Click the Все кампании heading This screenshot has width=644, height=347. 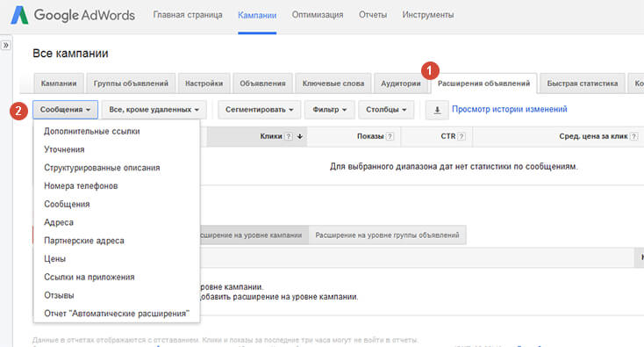(x=70, y=54)
